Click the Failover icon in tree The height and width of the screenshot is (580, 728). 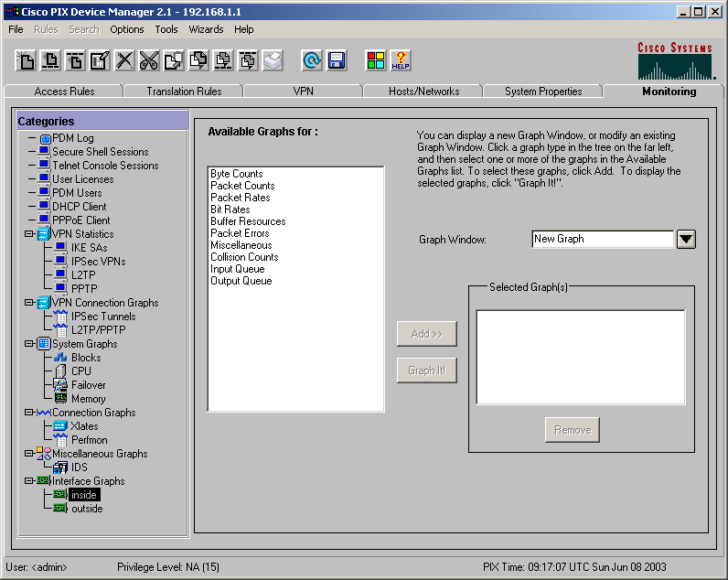pyautogui.click(x=60, y=385)
